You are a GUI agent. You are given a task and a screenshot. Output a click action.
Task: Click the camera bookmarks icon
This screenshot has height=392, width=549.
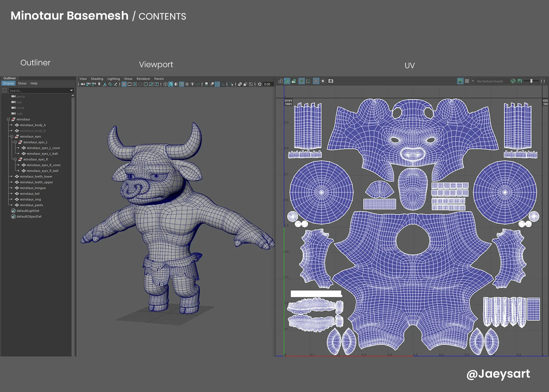pos(99,84)
